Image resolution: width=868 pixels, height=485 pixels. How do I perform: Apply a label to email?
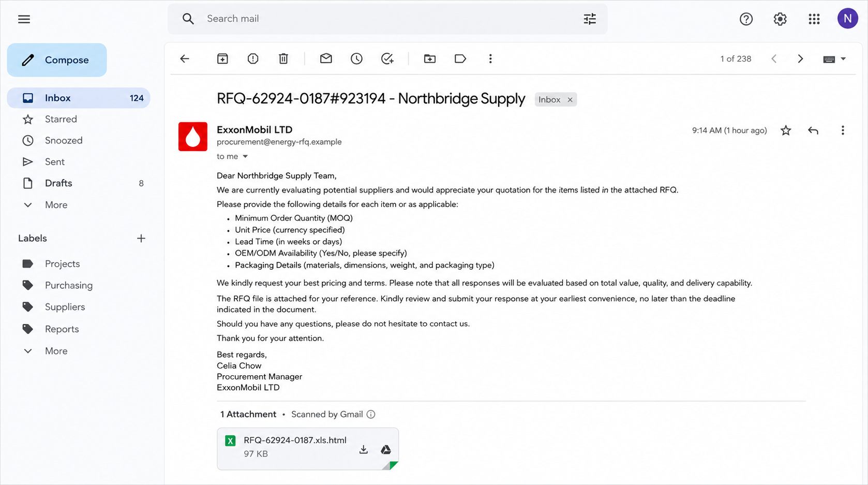tap(460, 58)
